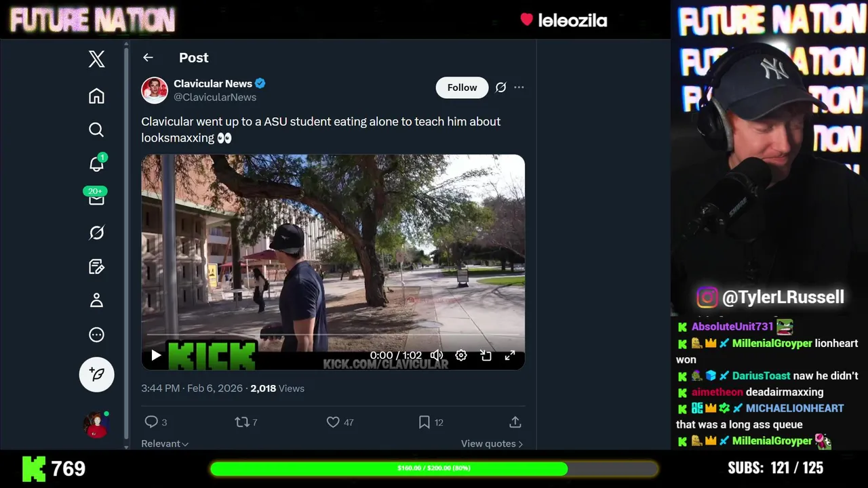
Task: Open Grok icon in sidebar
Action: pos(96,232)
